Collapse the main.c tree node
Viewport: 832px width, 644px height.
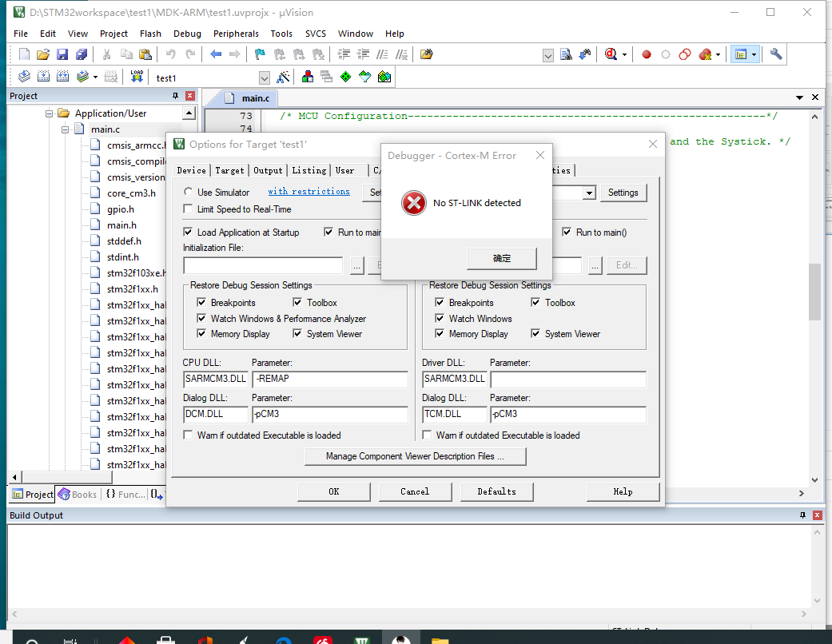[65, 129]
